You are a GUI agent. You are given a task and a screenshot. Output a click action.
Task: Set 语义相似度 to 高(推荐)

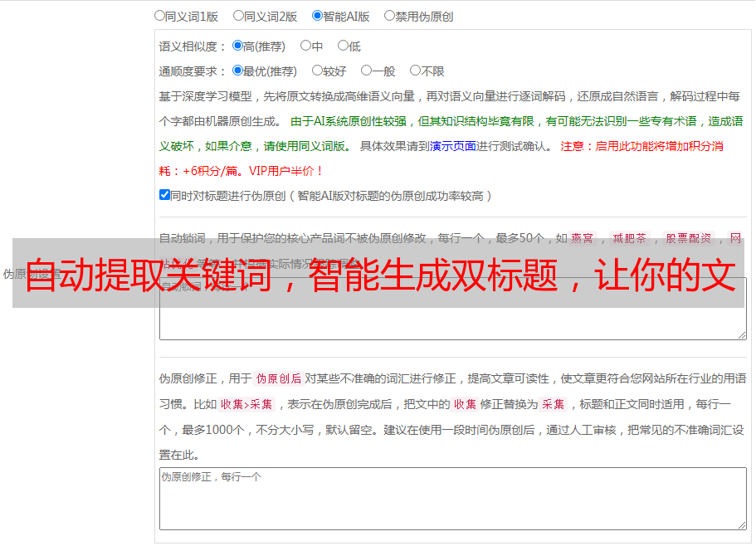pos(237,46)
